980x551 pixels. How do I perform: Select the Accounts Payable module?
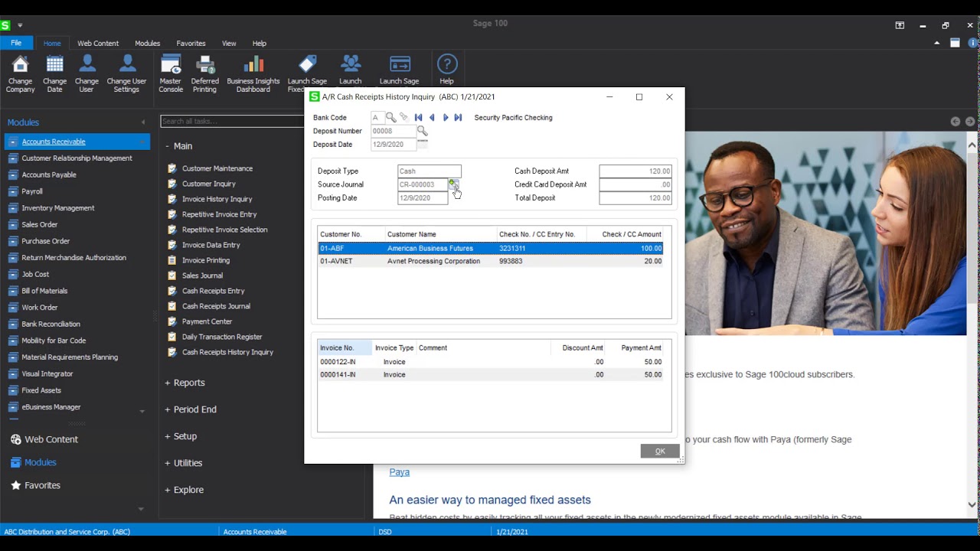tap(49, 174)
